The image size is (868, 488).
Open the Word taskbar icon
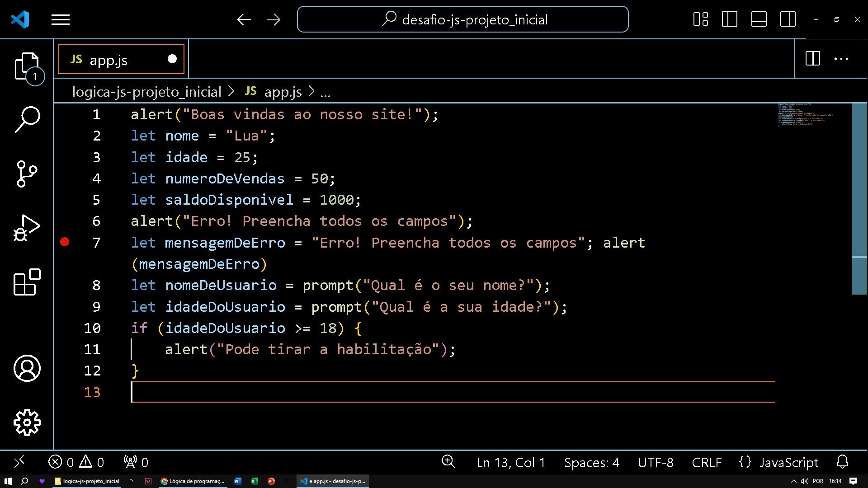coord(238,481)
